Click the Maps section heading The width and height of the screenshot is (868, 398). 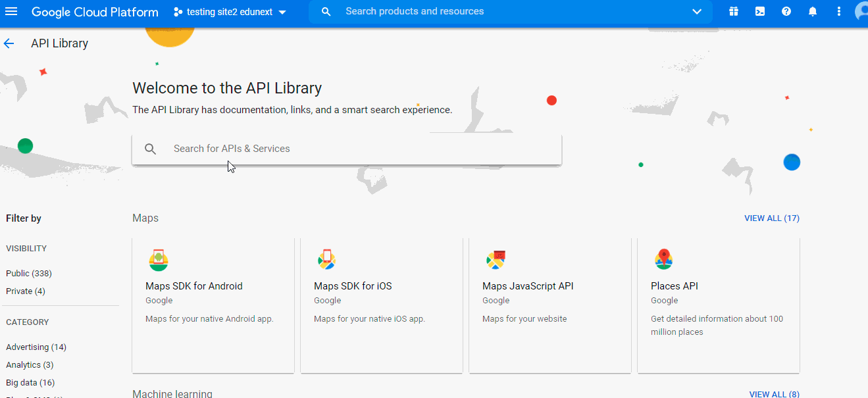pos(145,218)
